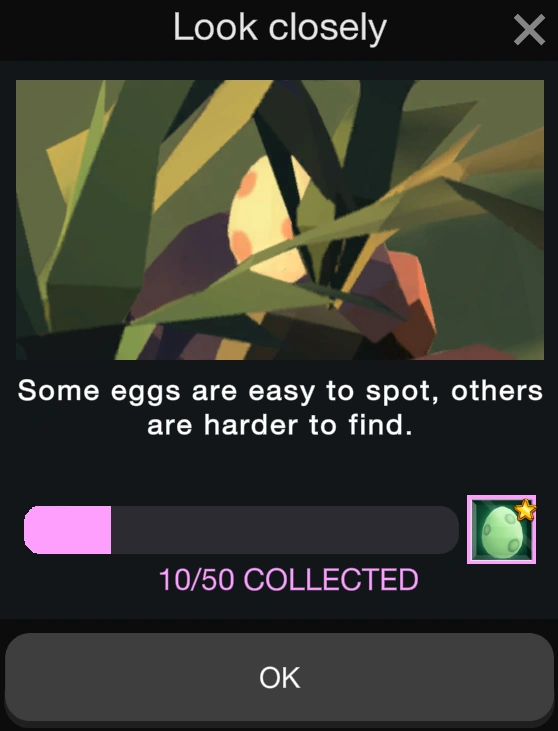558x731 pixels.
Task: Click the OK button
Action: pyautogui.click(x=279, y=677)
